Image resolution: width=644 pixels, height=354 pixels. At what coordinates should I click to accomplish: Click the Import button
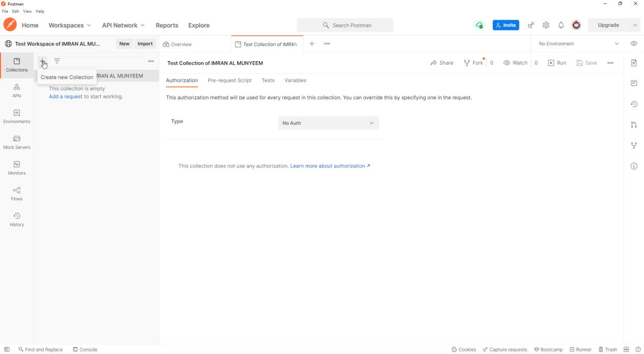[145, 44]
